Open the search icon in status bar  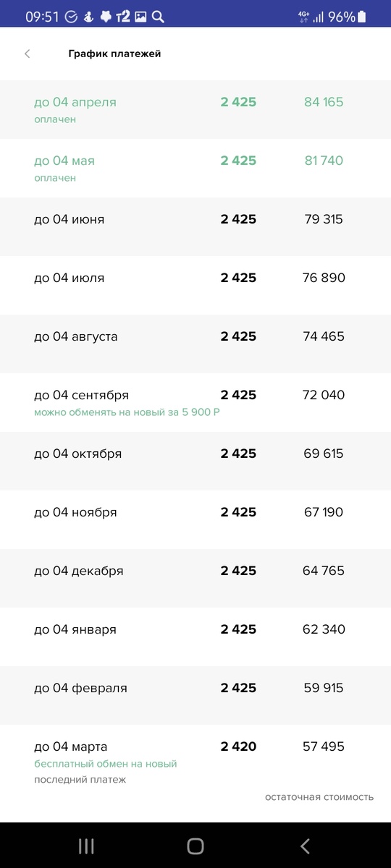coord(159,17)
